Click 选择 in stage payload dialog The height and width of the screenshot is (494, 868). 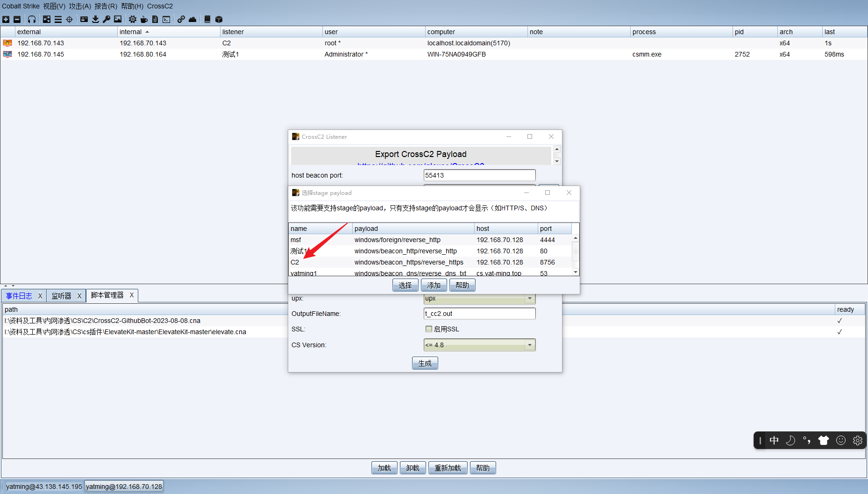(x=406, y=285)
